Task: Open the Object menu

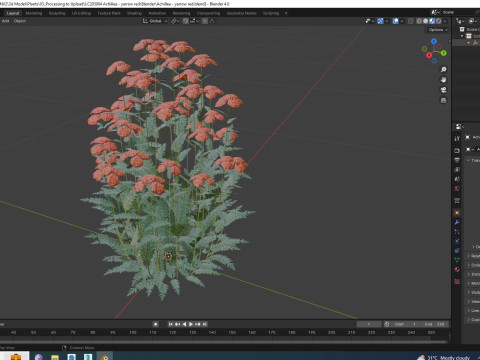Action: pyautogui.click(x=20, y=21)
